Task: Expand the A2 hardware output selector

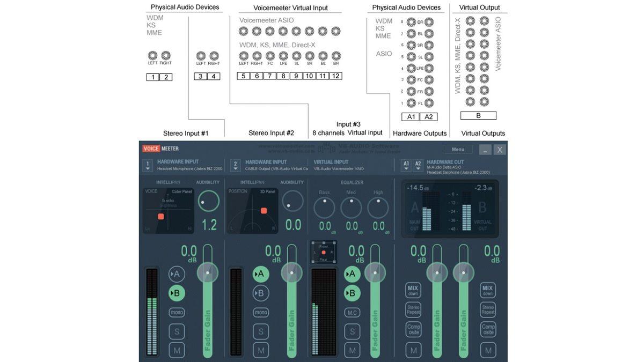Action: (x=418, y=165)
